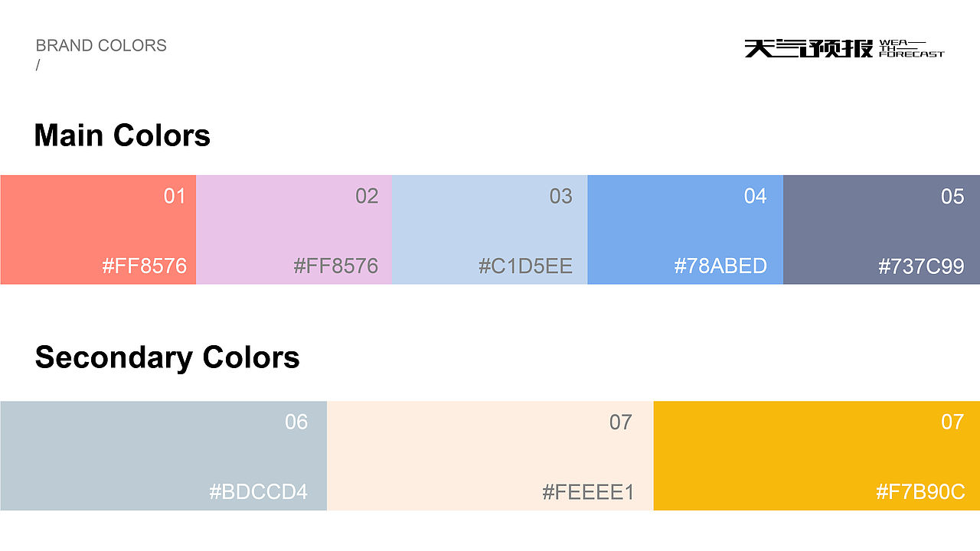Screen dimensions: 980x551
Task: Click the slash below BRAND COLORS
Action: pos(38,65)
